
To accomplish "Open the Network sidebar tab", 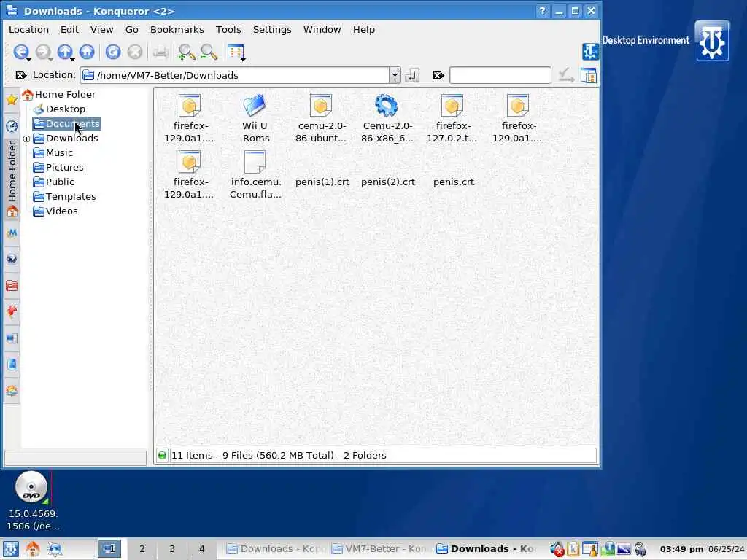I will click(12, 259).
